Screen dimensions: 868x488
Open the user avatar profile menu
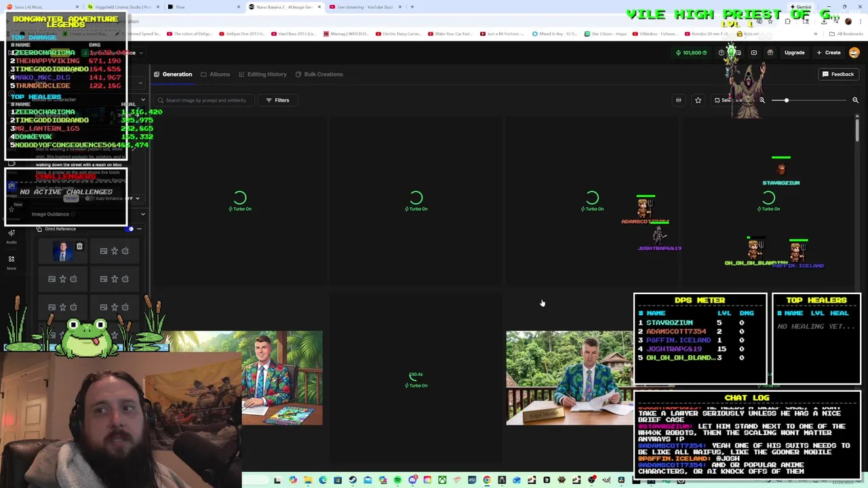coord(854,52)
